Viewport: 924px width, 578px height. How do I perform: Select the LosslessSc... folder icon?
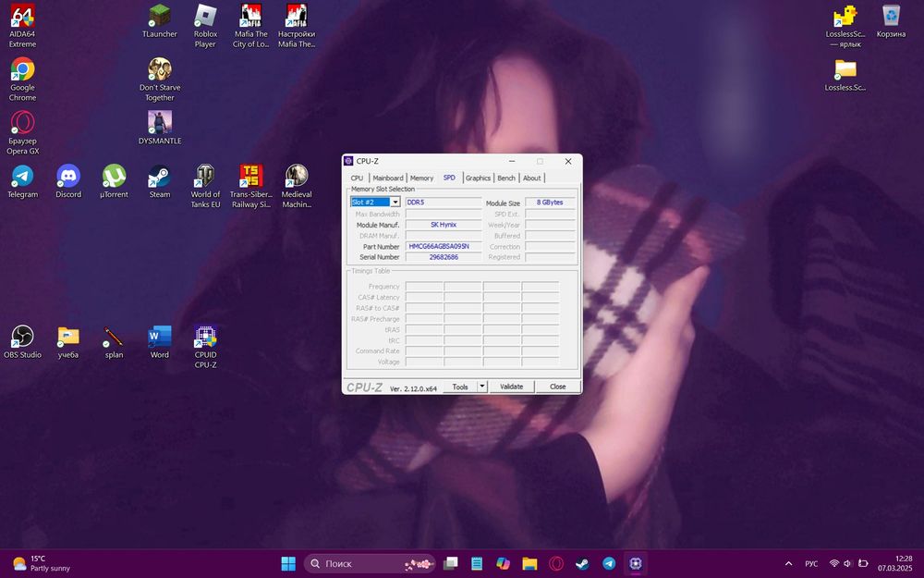(845, 74)
